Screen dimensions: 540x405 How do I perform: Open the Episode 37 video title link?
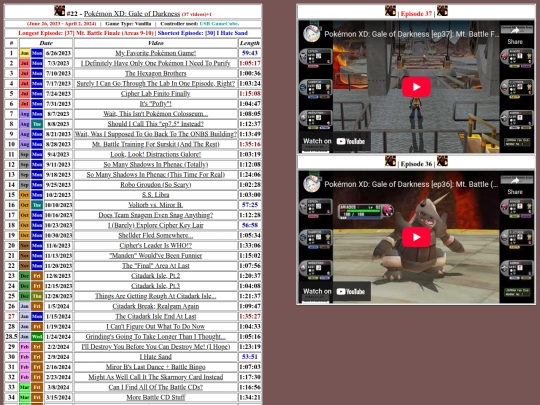(x=412, y=34)
